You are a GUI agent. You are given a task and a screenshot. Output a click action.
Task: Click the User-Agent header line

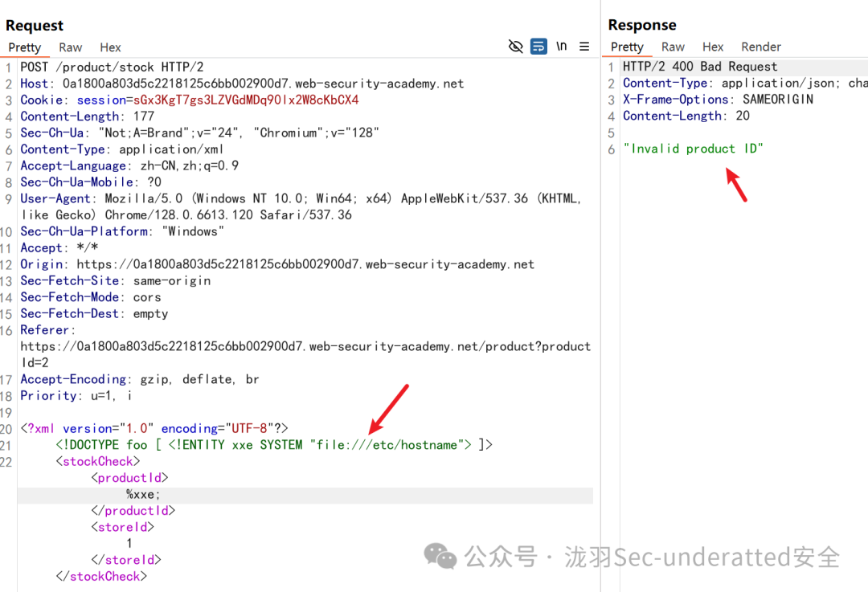coord(301,206)
